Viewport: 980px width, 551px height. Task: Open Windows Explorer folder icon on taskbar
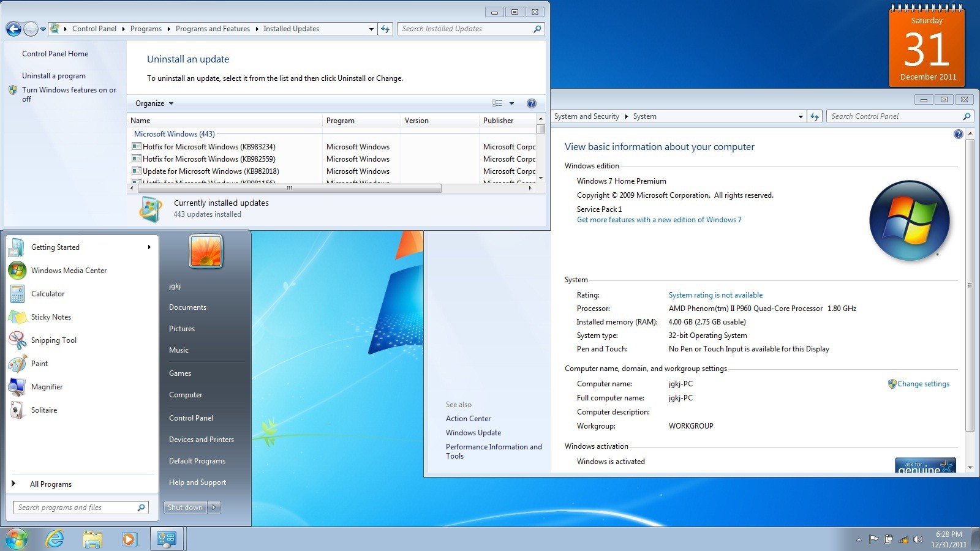point(92,539)
